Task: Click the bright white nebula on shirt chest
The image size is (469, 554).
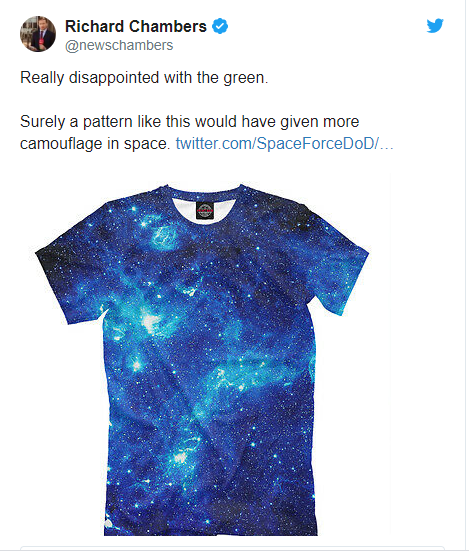Action: coord(150,322)
